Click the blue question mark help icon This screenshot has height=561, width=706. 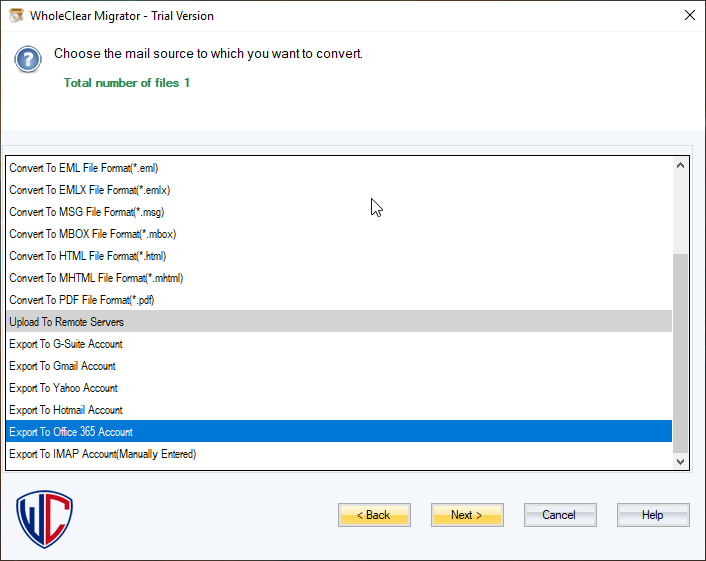[x=28, y=59]
